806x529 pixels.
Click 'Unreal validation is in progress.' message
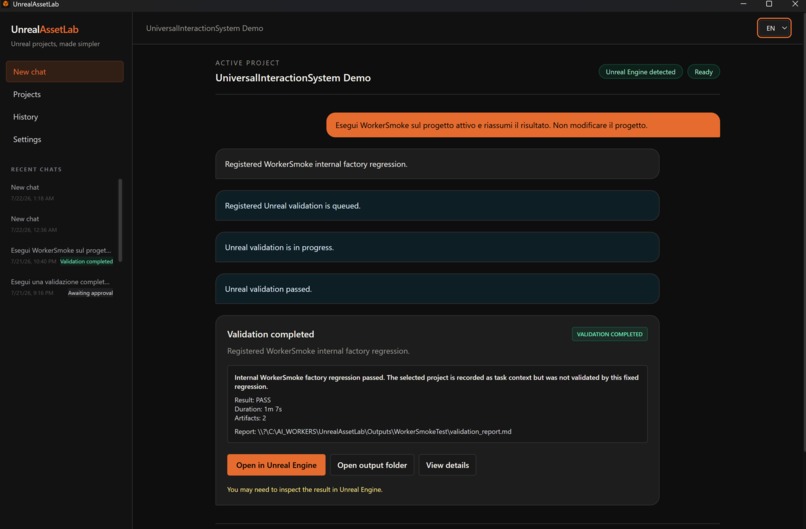click(437, 247)
